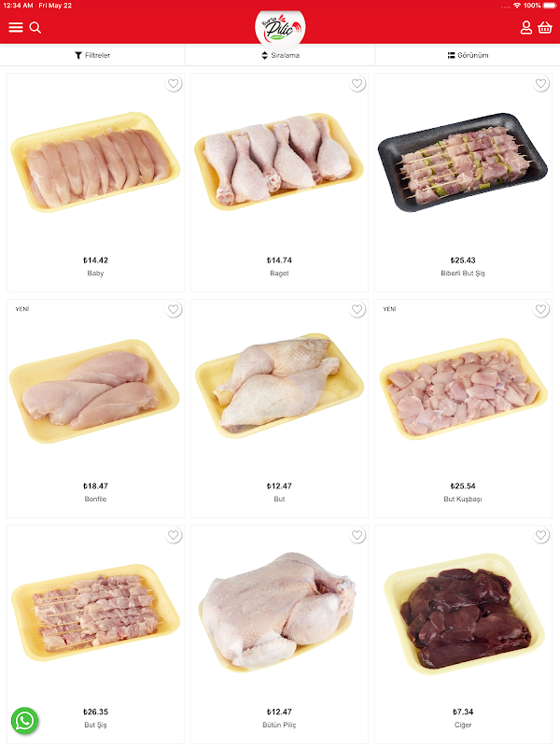Viewport: 560px width, 747px height.
Task: Add Ciğer to favorites with heart
Action: tap(541, 535)
